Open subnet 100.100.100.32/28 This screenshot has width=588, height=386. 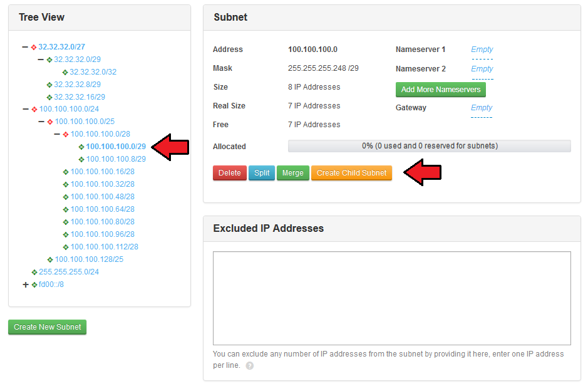102,184
